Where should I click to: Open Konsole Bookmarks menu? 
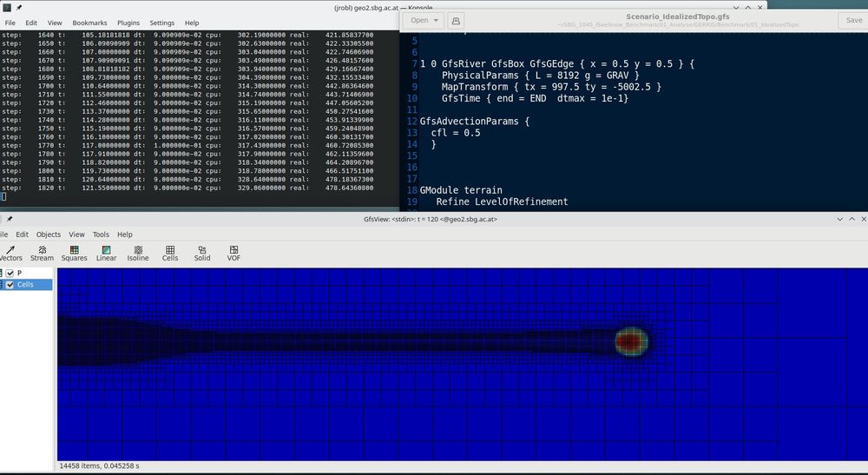89,23
